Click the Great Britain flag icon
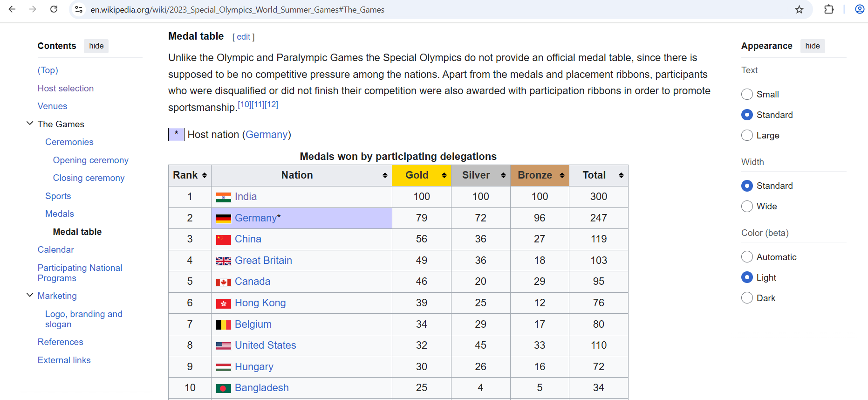Screen dimensions: 868x400 coord(224,261)
